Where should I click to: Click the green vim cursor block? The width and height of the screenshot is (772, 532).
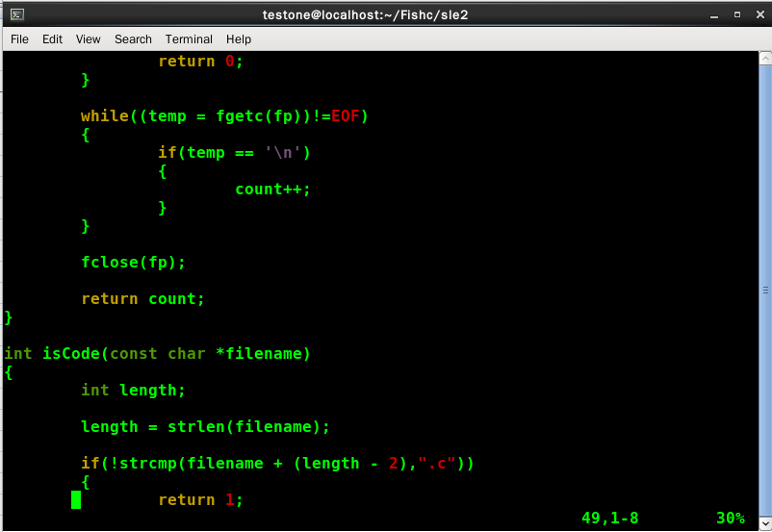(76, 499)
